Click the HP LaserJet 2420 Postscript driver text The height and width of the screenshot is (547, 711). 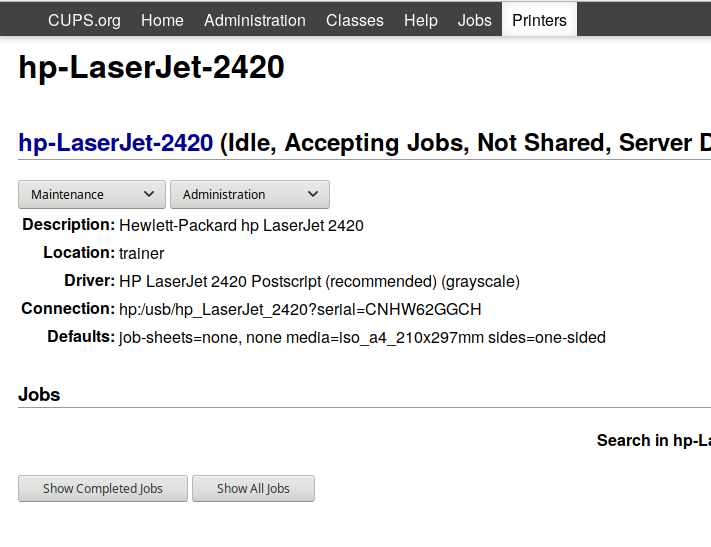(x=319, y=281)
